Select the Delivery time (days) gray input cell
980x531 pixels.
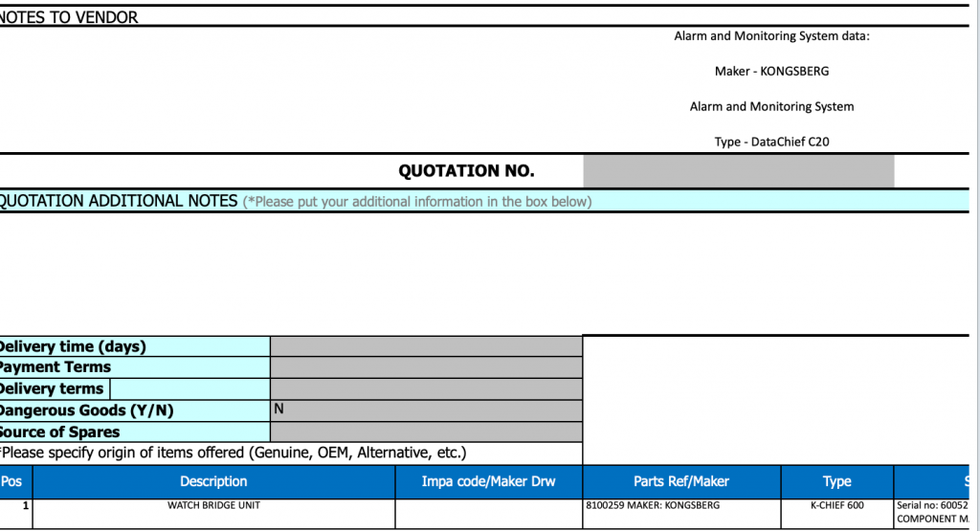pos(426,346)
